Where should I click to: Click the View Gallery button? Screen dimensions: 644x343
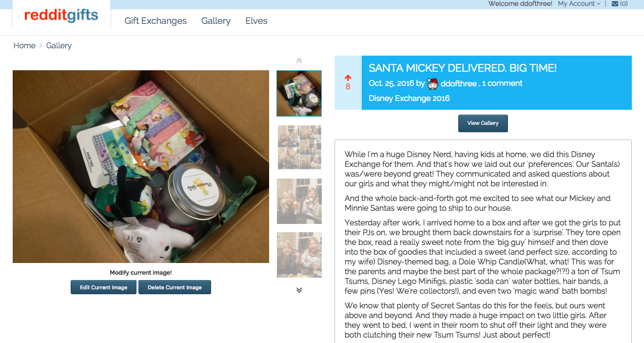coord(483,123)
